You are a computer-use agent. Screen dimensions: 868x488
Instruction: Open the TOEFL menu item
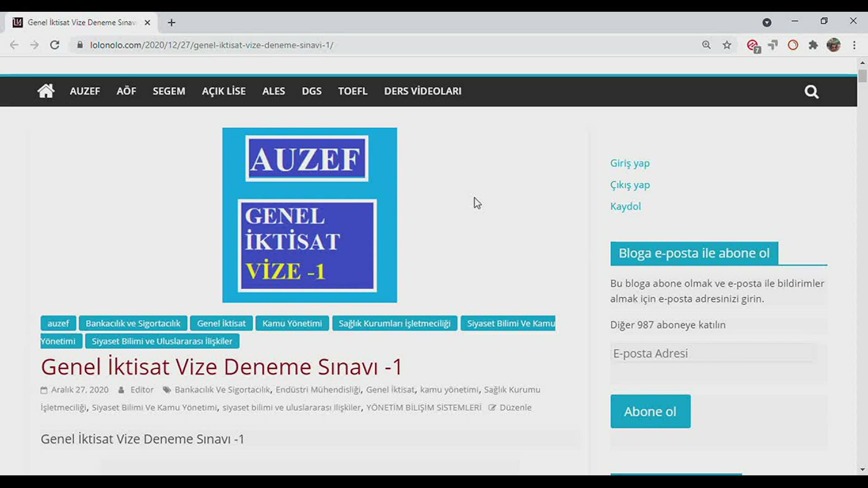click(x=353, y=91)
